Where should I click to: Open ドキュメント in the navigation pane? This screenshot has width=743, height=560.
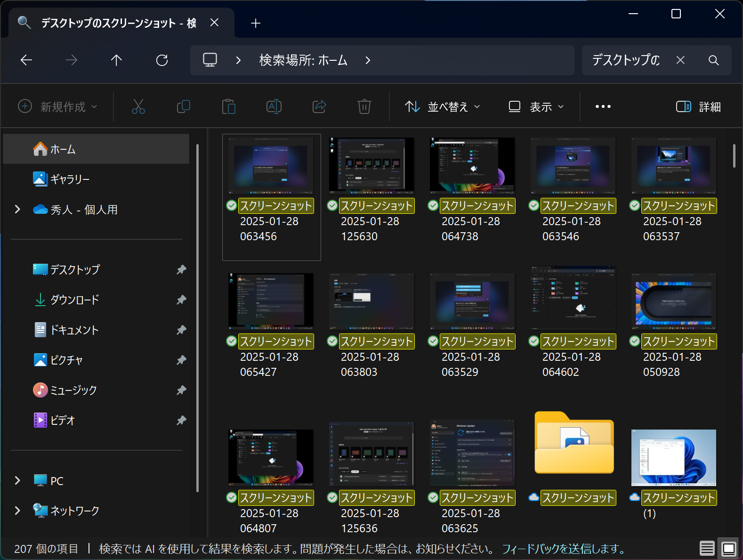click(96, 330)
